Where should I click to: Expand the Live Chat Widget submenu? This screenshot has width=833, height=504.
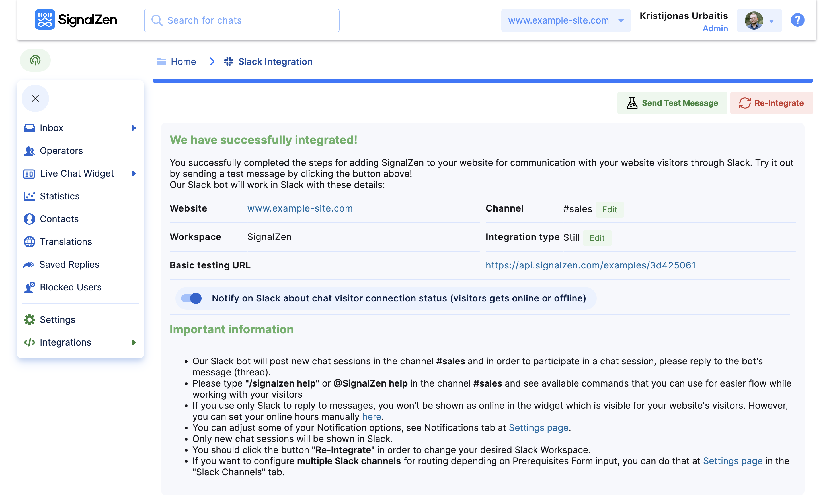[x=134, y=173]
